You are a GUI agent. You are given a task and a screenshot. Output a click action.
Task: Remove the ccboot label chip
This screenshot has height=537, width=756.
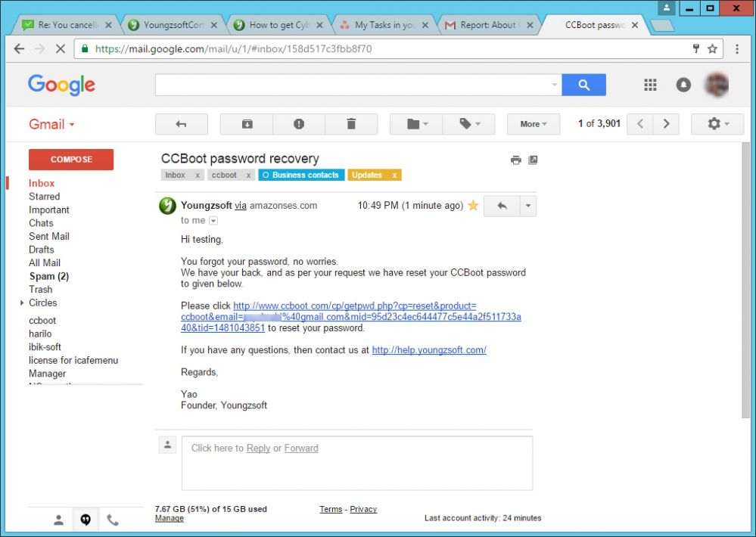pyautogui.click(x=248, y=175)
